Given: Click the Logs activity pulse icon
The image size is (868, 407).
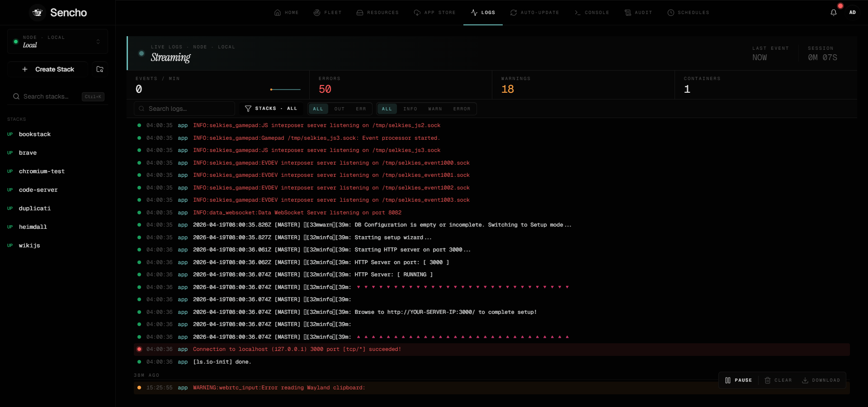Looking at the screenshot, I should (x=474, y=13).
